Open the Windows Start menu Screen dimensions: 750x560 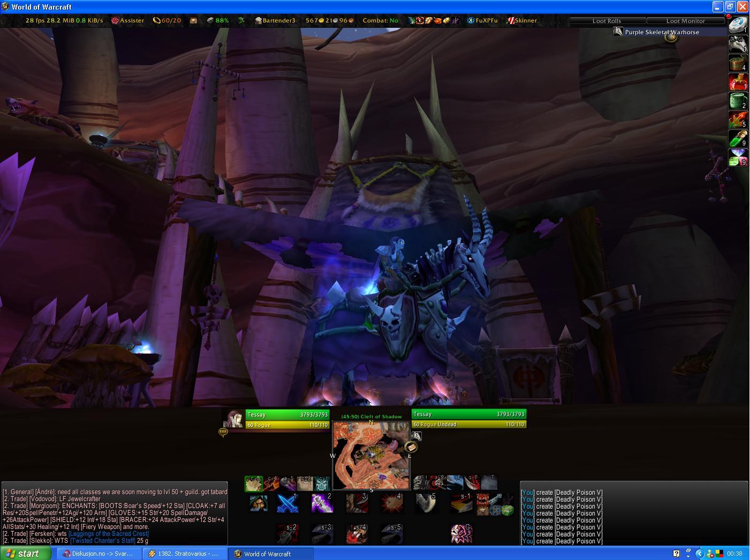tap(25, 554)
